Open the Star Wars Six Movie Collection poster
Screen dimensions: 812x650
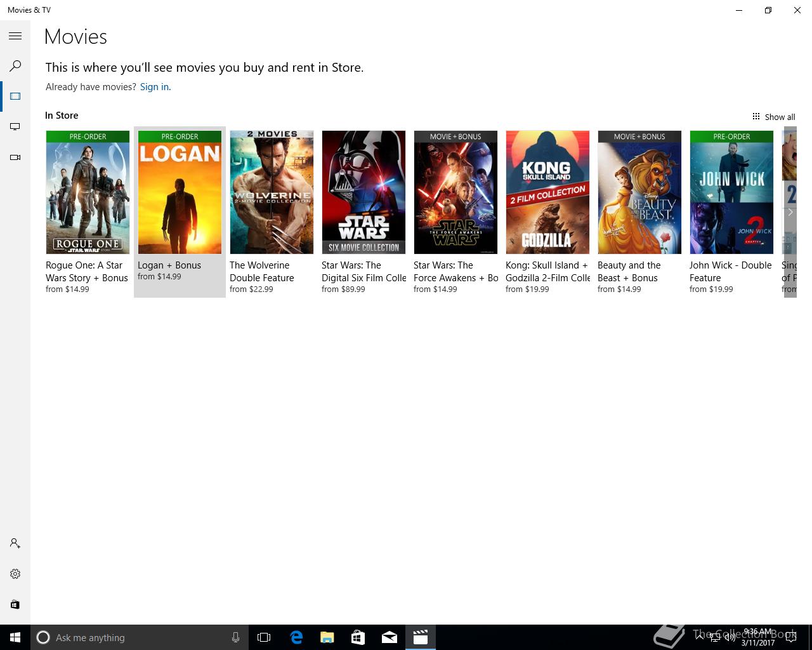[x=363, y=192]
